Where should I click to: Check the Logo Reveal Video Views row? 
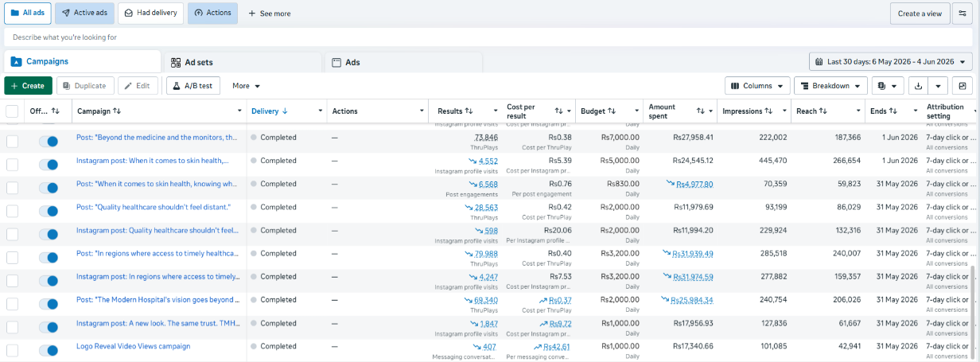point(12,351)
